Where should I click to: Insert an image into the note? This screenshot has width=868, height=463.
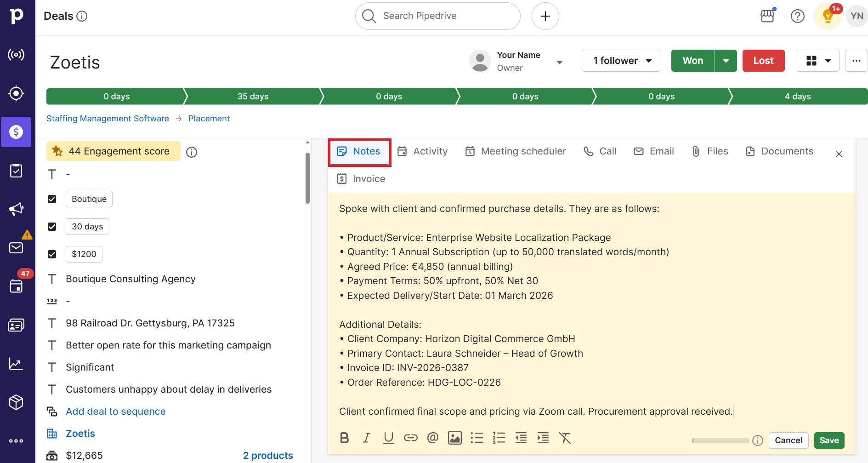click(455, 438)
